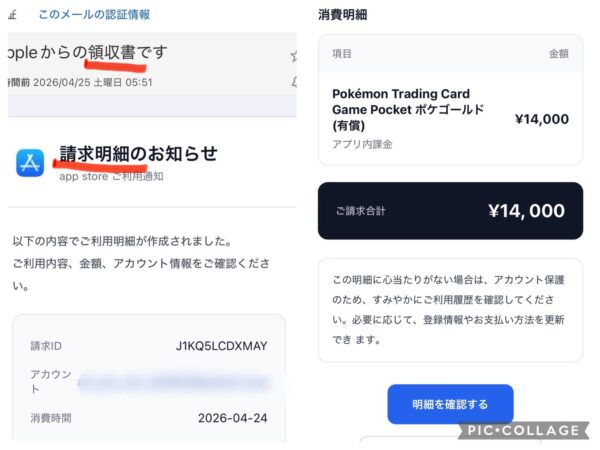
Task: Click the account protection notice text
Action: tap(448, 310)
